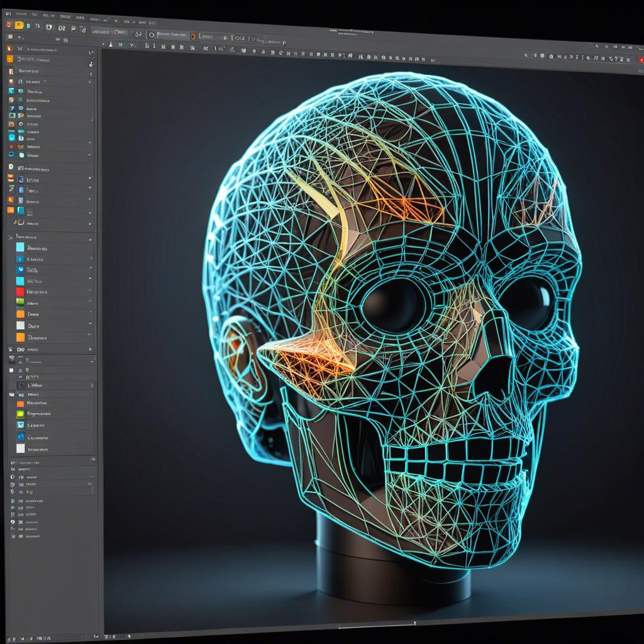
Task: Pick the orange-red swatch topping the lower swatch list
Action: click(x=20, y=404)
